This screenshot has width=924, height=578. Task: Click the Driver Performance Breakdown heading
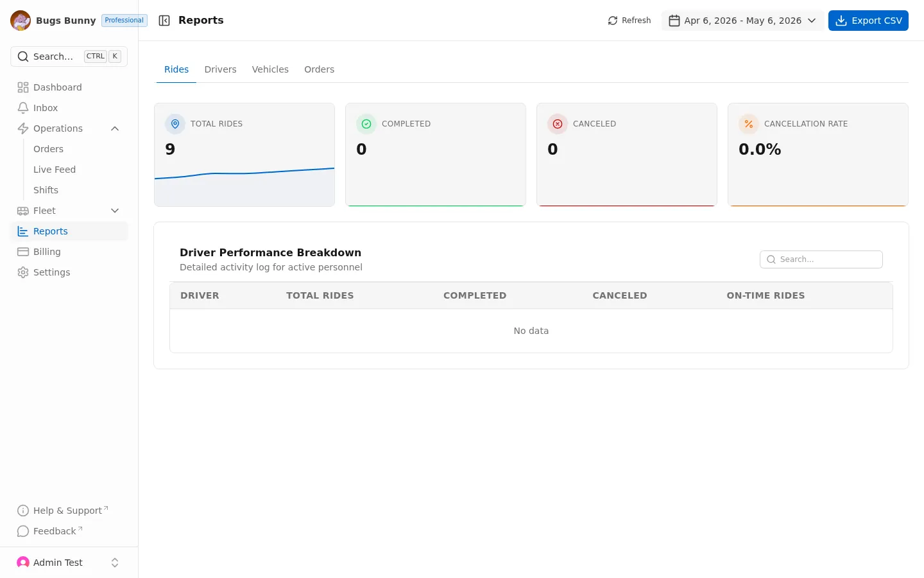click(x=270, y=252)
